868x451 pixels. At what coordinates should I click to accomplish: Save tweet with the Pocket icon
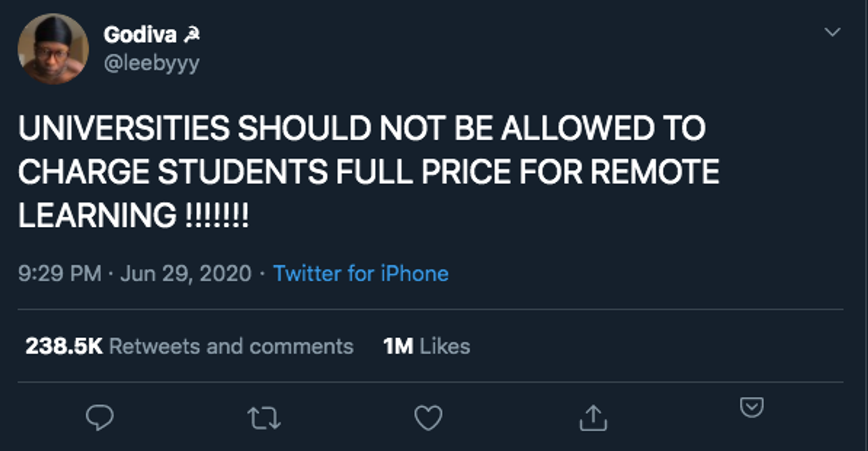pyautogui.click(x=752, y=407)
